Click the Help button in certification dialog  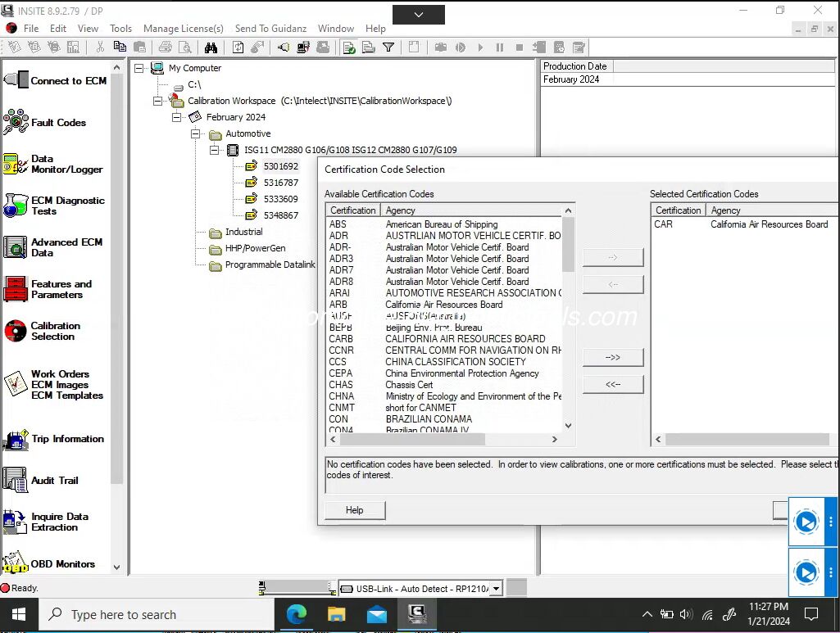point(354,510)
